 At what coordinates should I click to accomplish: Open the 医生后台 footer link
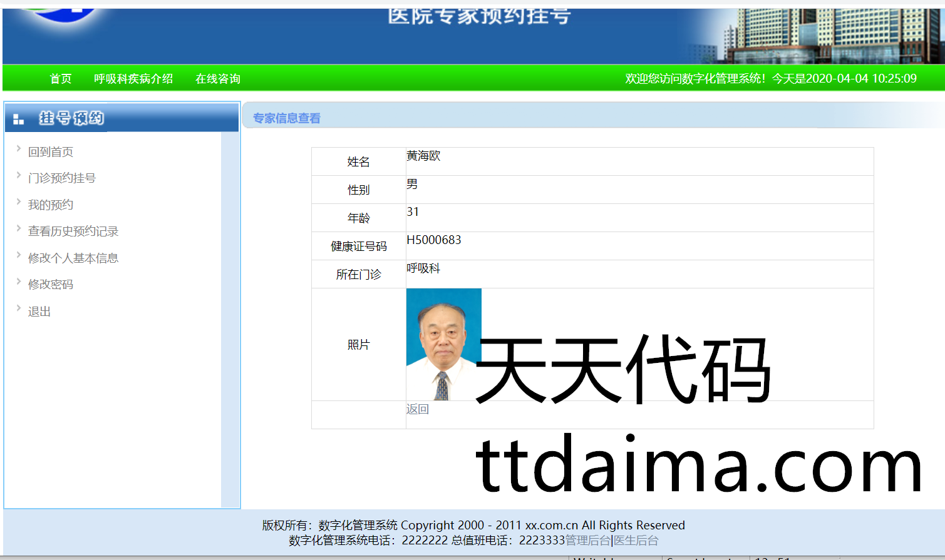coord(636,541)
